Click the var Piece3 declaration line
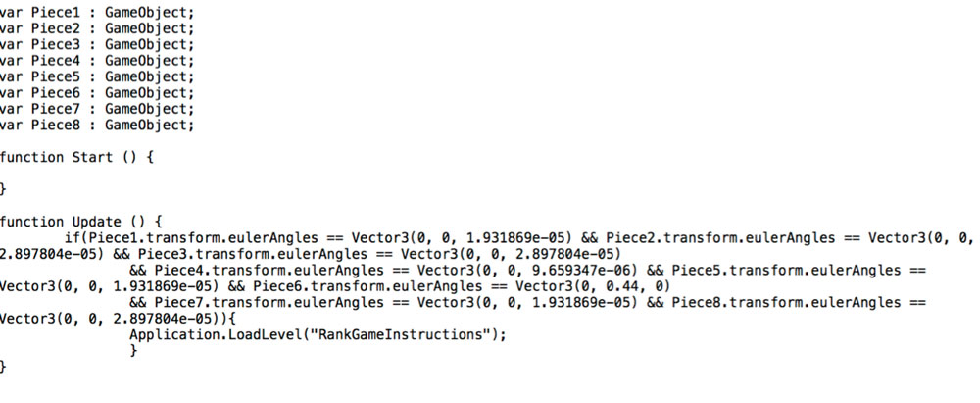 [x=97, y=44]
